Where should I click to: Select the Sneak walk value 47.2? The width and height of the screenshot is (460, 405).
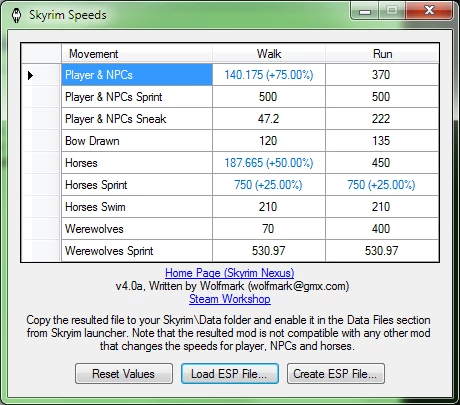click(269, 119)
